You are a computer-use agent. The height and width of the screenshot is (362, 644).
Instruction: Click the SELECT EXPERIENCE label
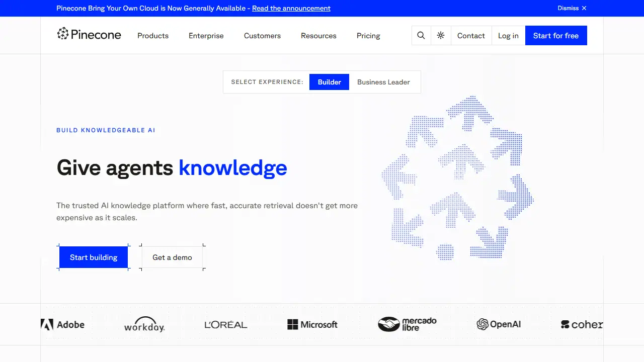point(267,82)
